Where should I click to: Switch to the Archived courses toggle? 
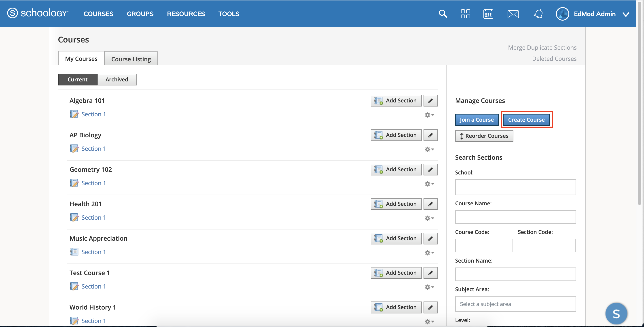pos(117,79)
